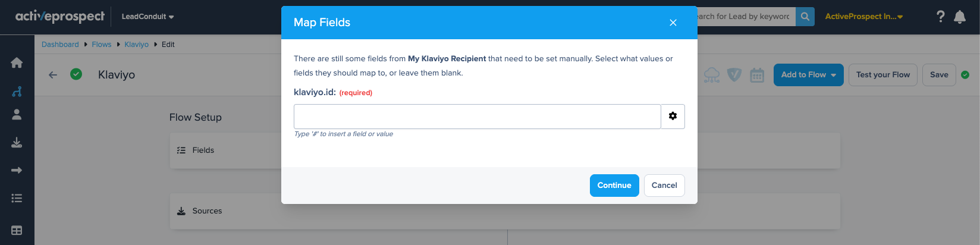980x245 pixels.
Task: Open the list icon in sidebar
Action: (17, 198)
